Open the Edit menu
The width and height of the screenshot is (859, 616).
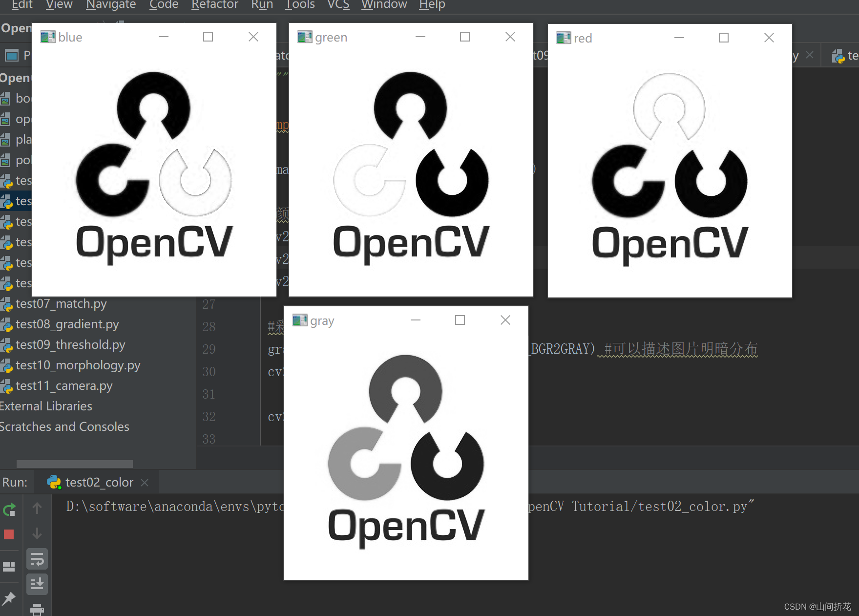(22, 5)
